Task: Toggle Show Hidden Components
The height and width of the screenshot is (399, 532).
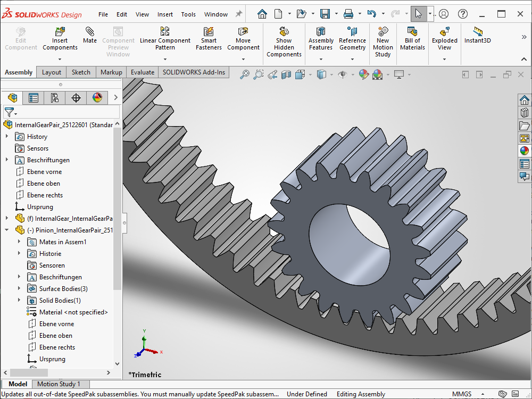Action: pos(284,32)
